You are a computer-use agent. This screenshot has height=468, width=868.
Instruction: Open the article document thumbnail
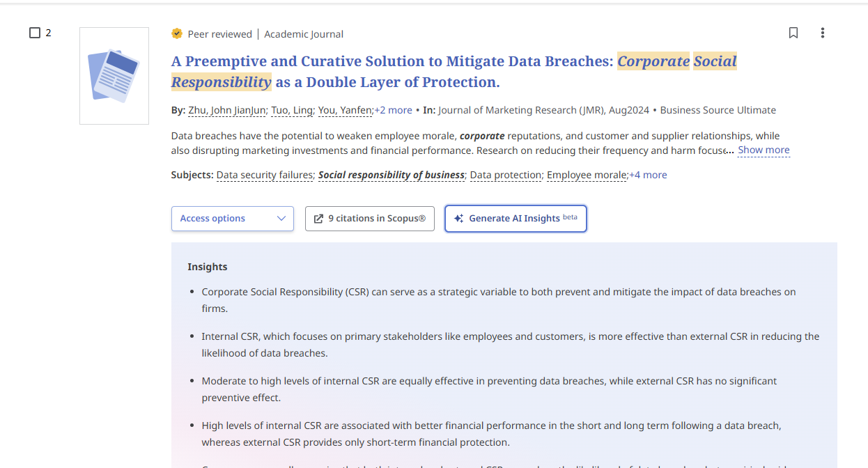(x=114, y=76)
